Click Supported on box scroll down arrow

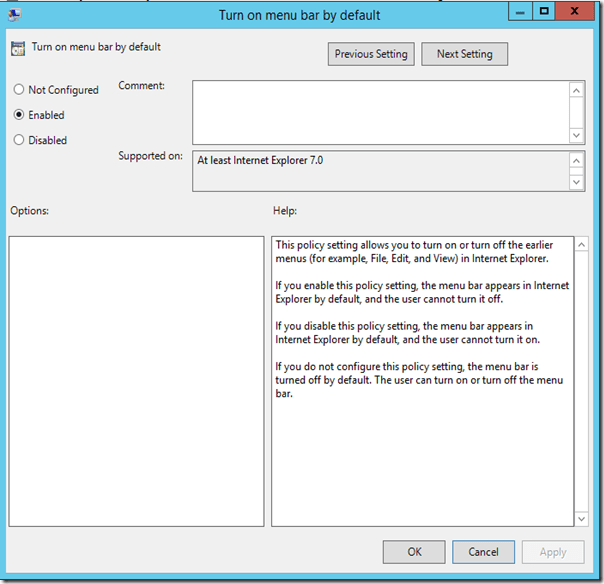(577, 181)
